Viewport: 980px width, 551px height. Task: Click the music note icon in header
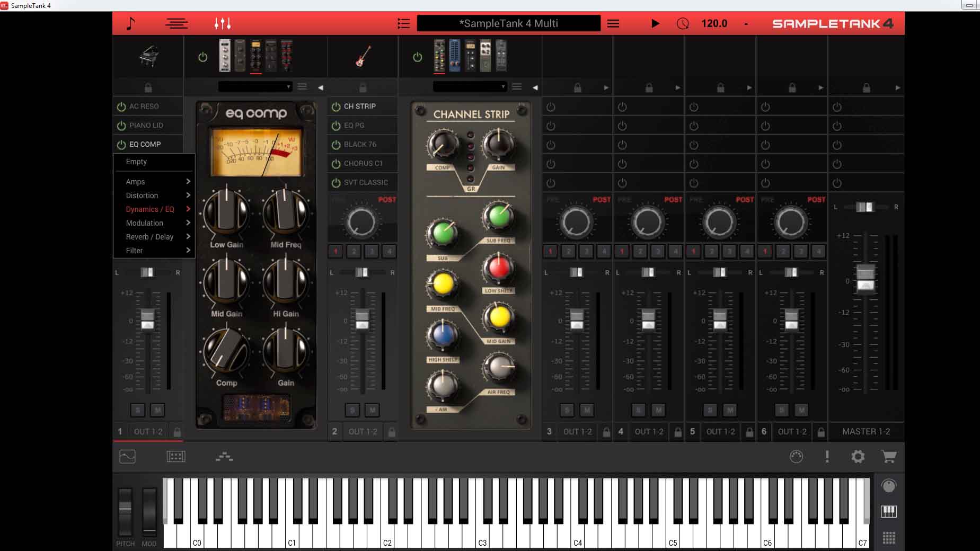[131, 23]
